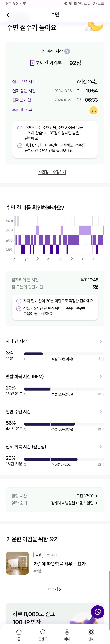The image size is (110, 644).
Task: Go to the 마이 profile tab
Action: click(67, 634)
